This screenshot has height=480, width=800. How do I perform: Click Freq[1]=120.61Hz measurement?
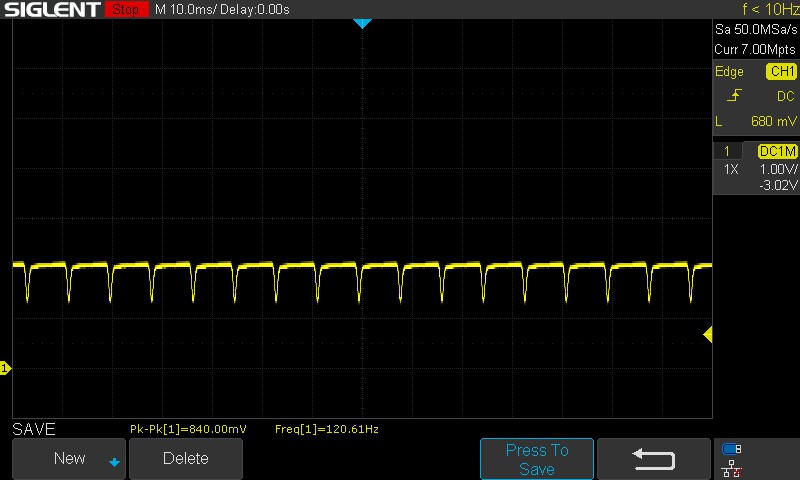tap(327, 429)
